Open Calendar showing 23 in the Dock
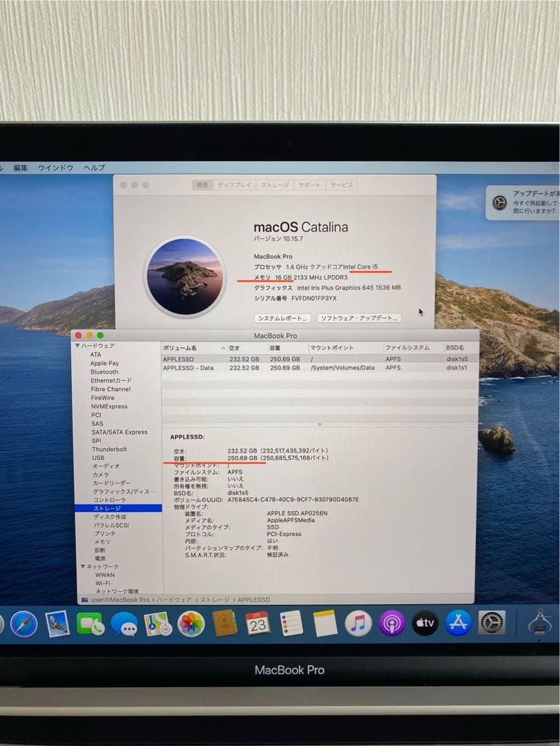 click(x=258, y=623)
